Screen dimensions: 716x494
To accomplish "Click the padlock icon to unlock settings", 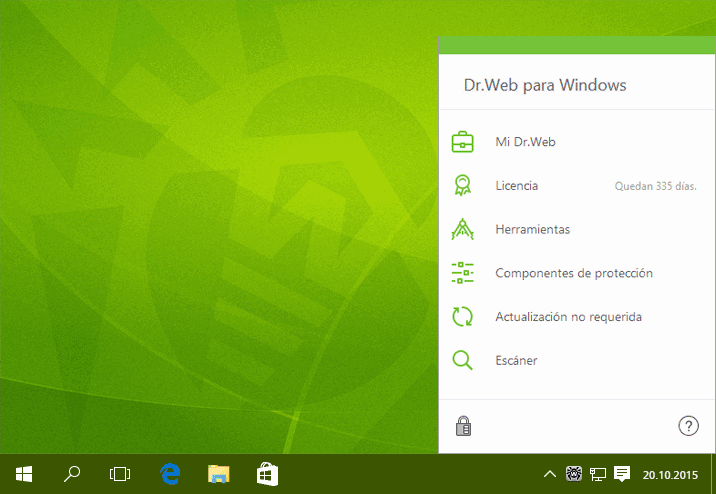I will (463, 426).
